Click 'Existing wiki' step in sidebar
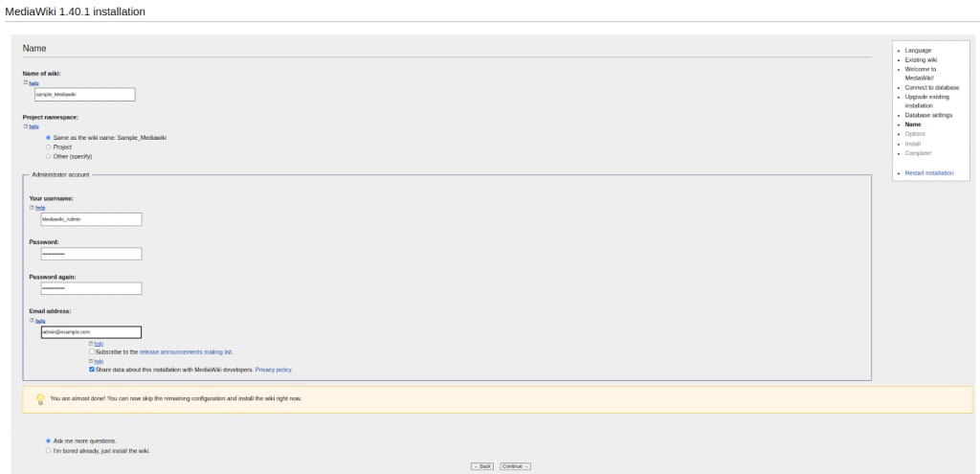The width and height of the screenshot is (980, 474). 921,60
